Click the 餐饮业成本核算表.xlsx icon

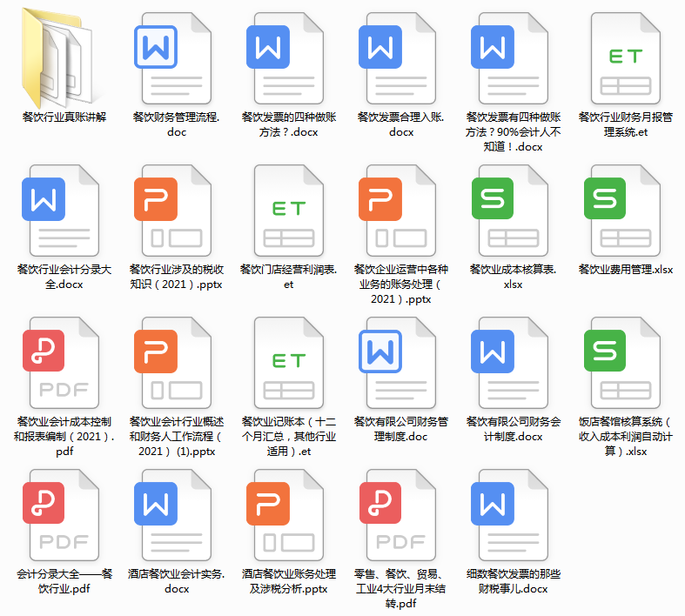pos(510,211)
